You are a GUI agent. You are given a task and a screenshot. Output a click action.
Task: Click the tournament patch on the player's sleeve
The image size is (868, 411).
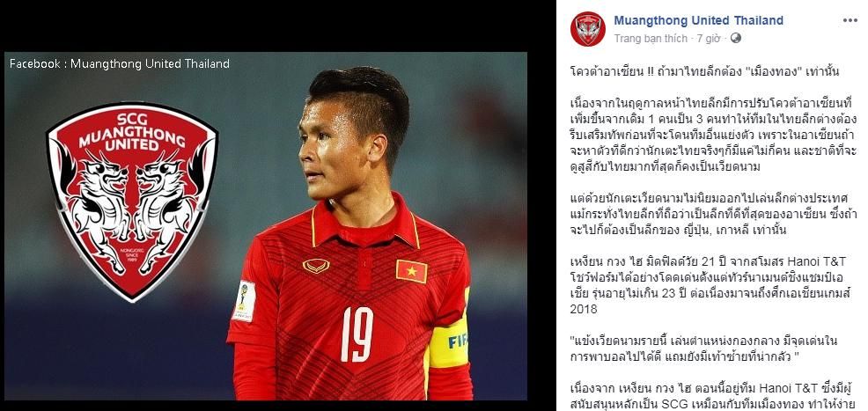coord(244,302)
